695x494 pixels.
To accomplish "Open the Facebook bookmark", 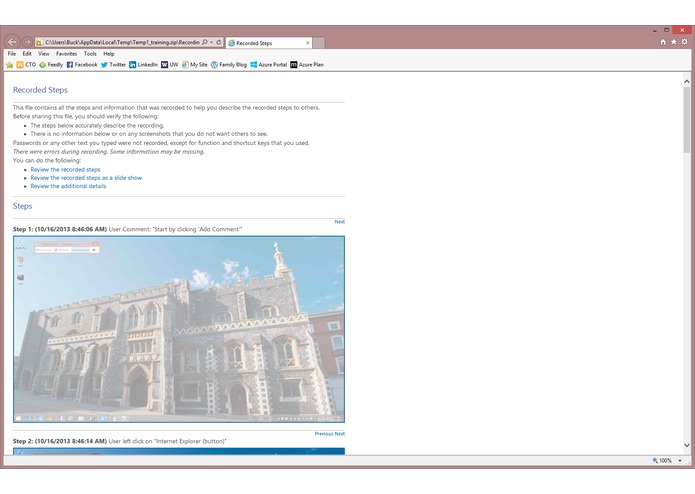I will pyautogui.click(x=82, y=65).
